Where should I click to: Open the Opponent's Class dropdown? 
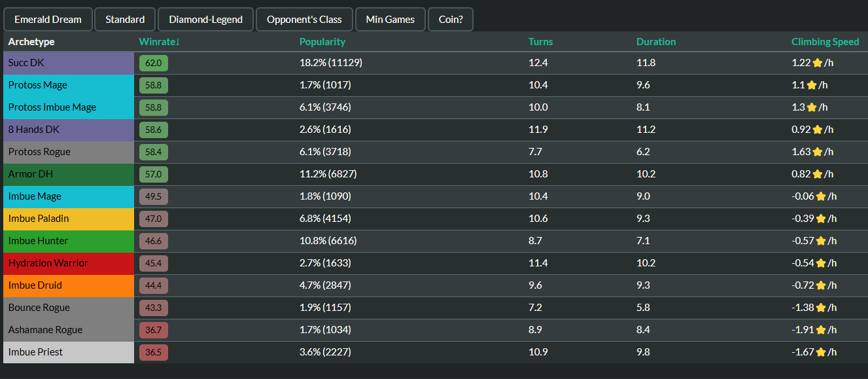click(304, 20)
